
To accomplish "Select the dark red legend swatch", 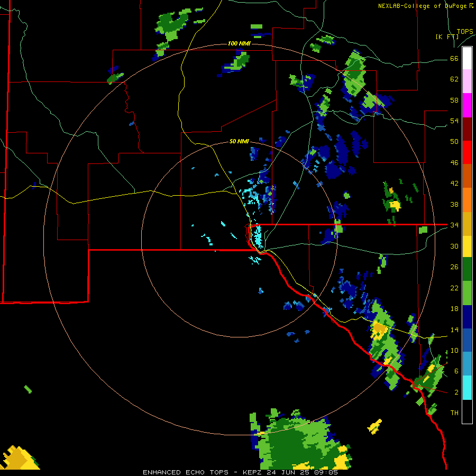I will [x=467, y=129].
